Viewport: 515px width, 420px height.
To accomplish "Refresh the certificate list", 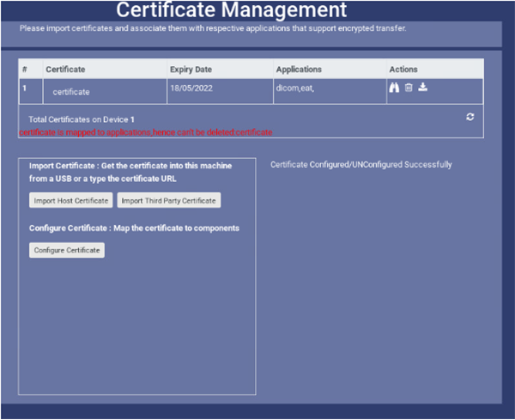I will tap(470, 117).
